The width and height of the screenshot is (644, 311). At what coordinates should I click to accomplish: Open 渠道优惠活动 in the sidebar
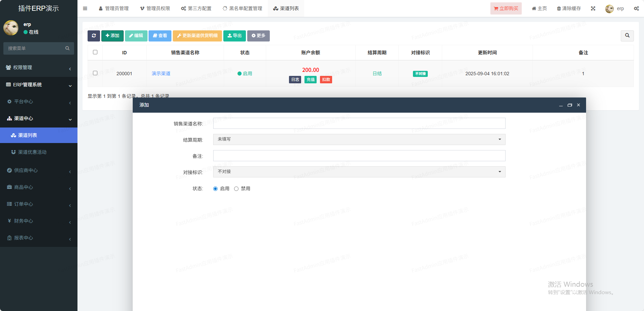click(x=32, y=152)
